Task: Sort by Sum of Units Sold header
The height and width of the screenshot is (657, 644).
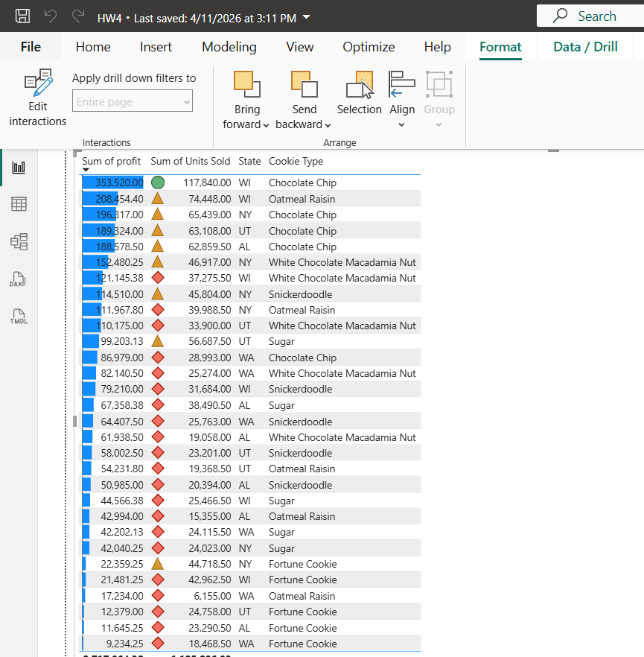Action: pyautogui.click(x=191, y=162)
